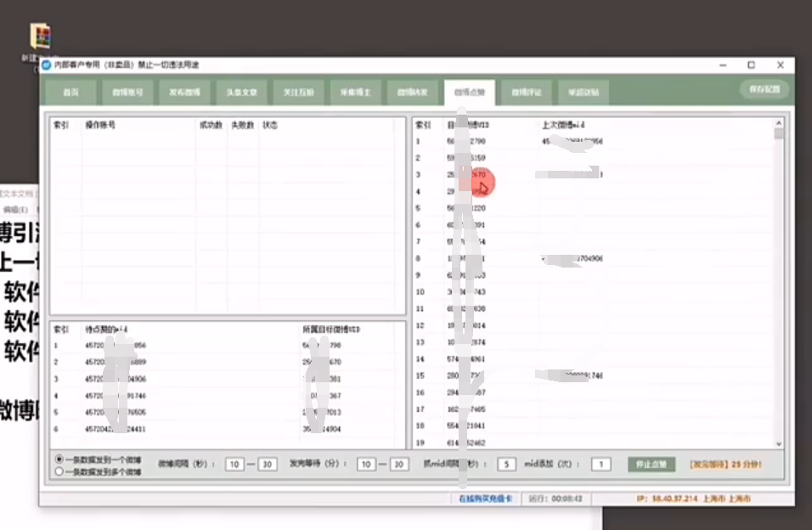Image resolution: width=812 pixels, height=530 pixels.
Task: Click the 失败数 column header
Action: point(242,126)
